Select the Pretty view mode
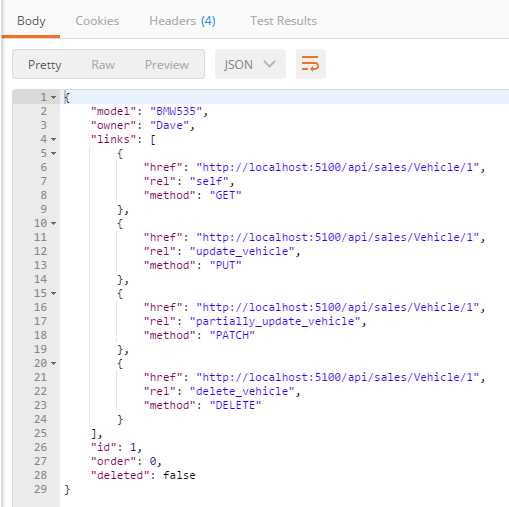 coord(45,65)
